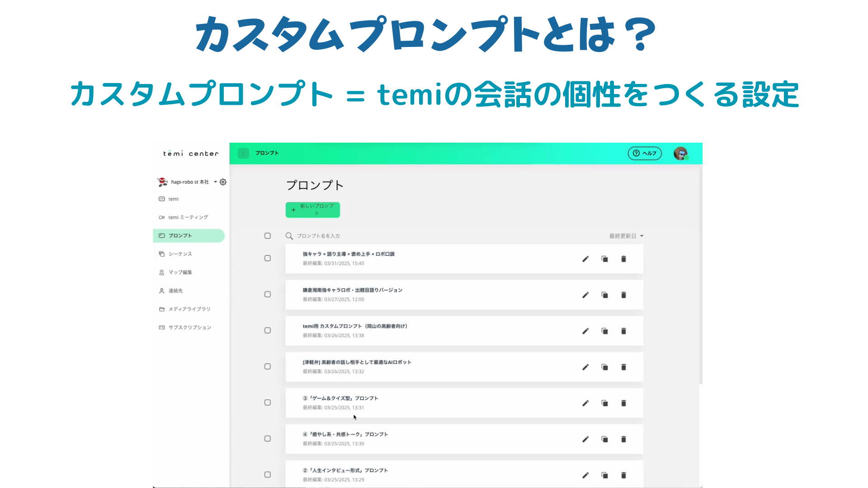Viewport: 868px width, 488px height.
Task: Edit the 鎌倉湘南強キャラロボ prompt
Action: 585,295
